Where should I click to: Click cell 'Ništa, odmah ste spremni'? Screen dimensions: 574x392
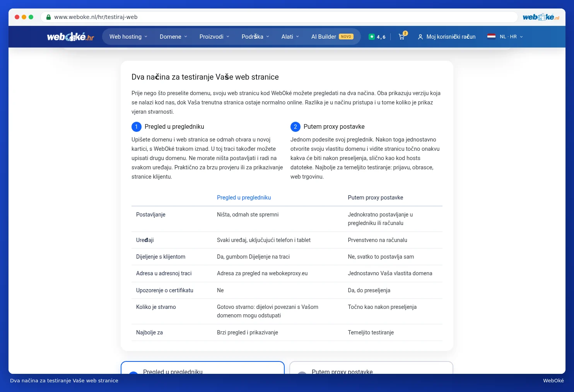(x=248, y=215)
